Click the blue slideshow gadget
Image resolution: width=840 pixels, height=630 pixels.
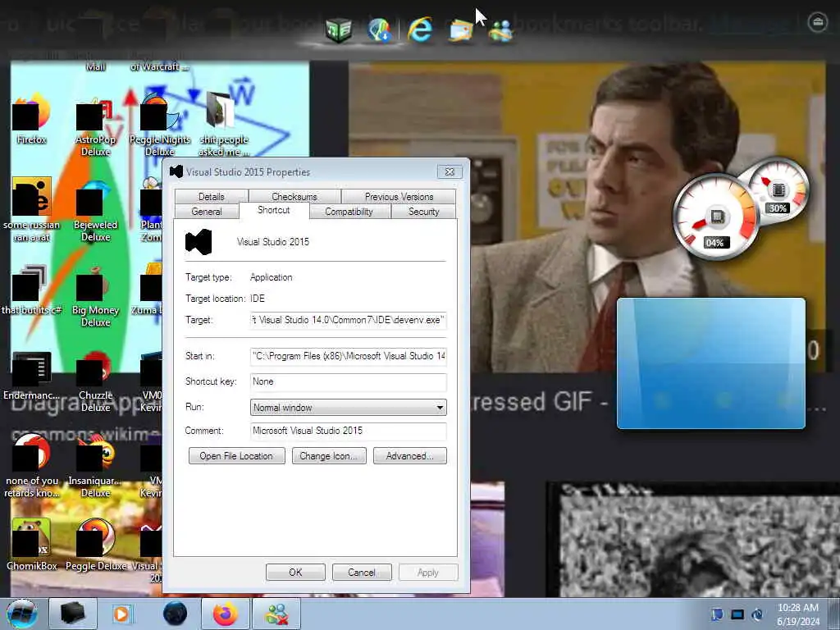pos(711,363)
